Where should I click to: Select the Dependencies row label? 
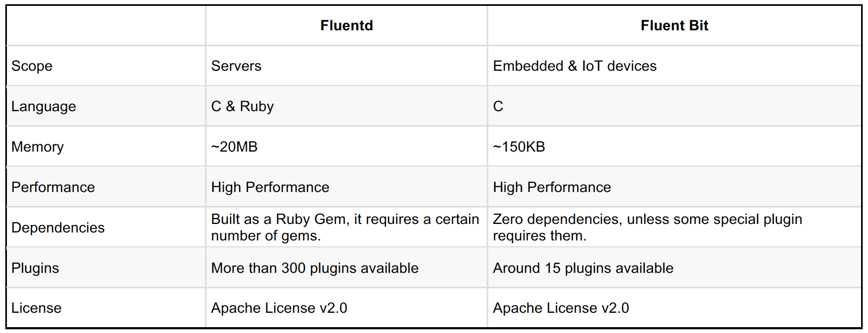pos(58,228)
